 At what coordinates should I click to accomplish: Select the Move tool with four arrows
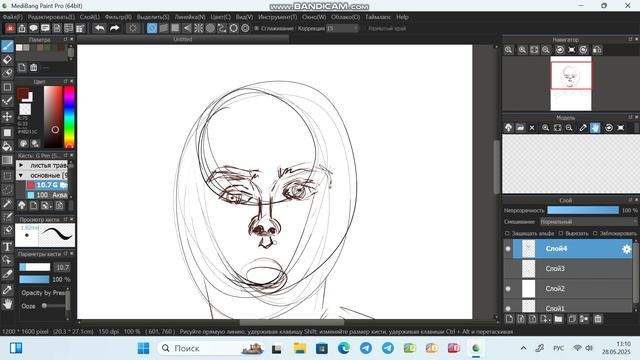pyautogui.click(x=7, y=117)
